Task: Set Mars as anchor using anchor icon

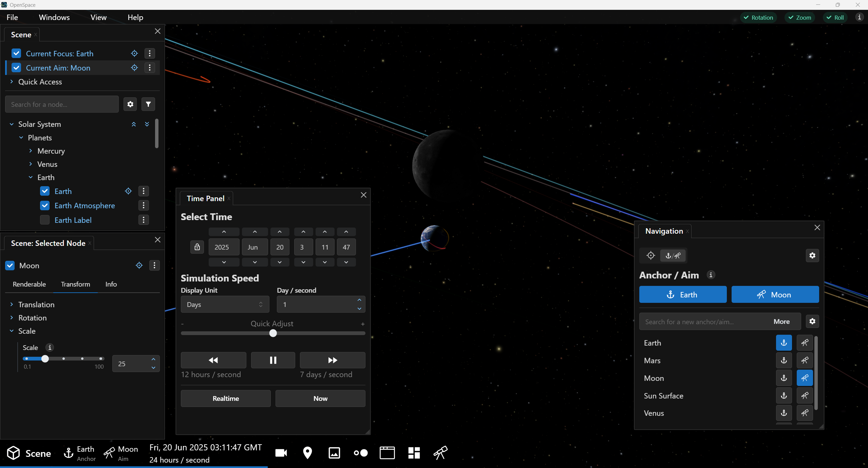Action: click(784, 360)
